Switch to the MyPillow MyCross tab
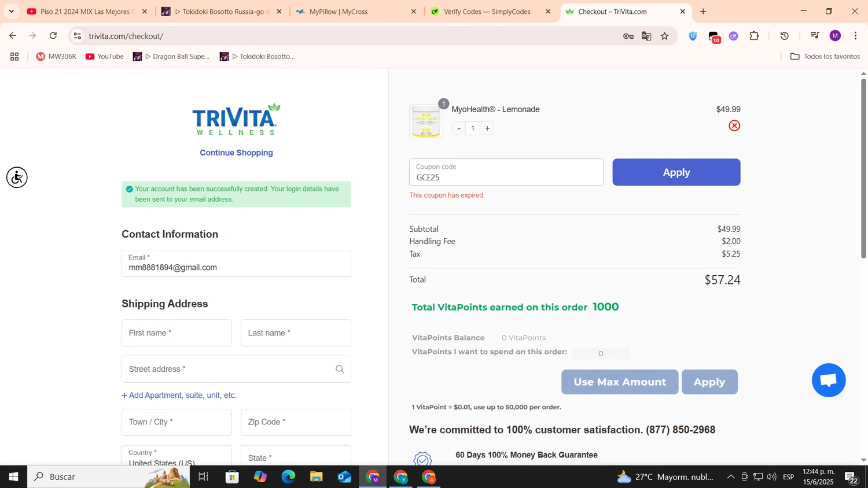This screenshot has width=868, height=488. click(x=356, y=12)
